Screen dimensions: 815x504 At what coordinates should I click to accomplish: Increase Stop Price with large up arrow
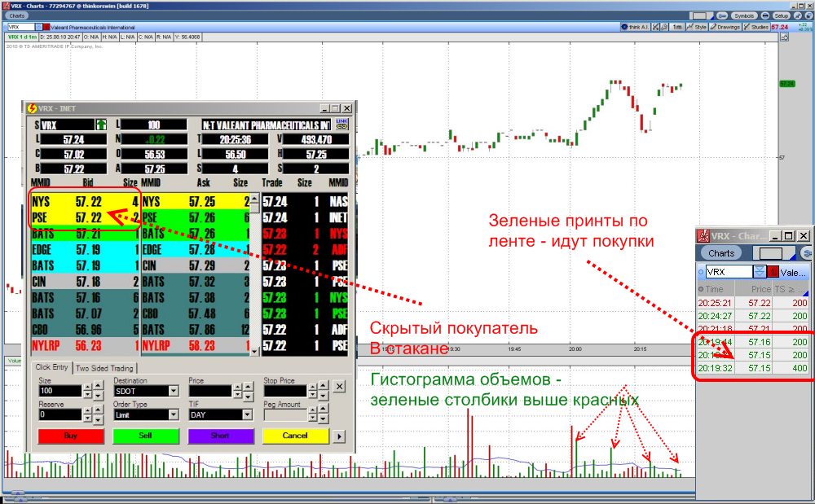pyautogui.click(x=324, y=387)
